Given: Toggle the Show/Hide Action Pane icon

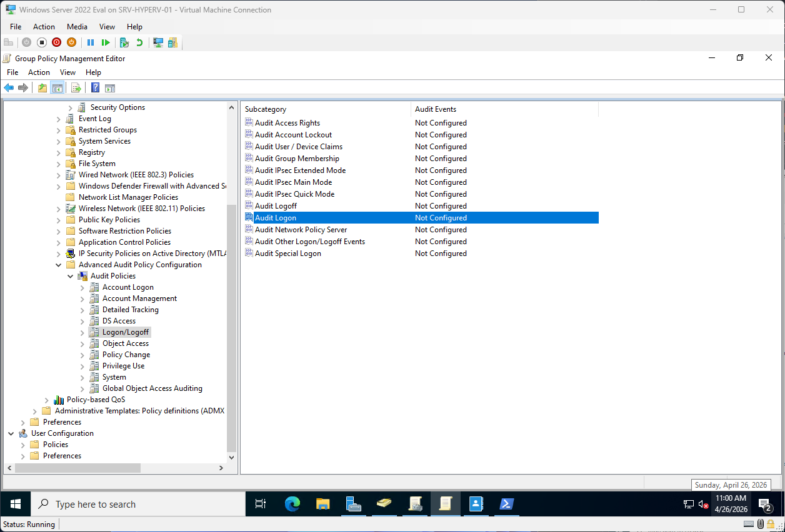Looking at the screenshot, I should (110, 88).
